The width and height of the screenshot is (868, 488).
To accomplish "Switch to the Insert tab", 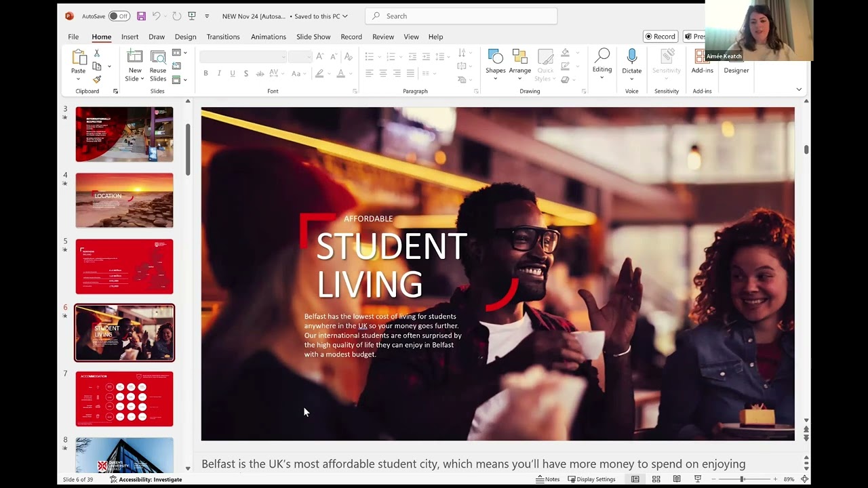I will pyautogui.click(x=130, y=37).
